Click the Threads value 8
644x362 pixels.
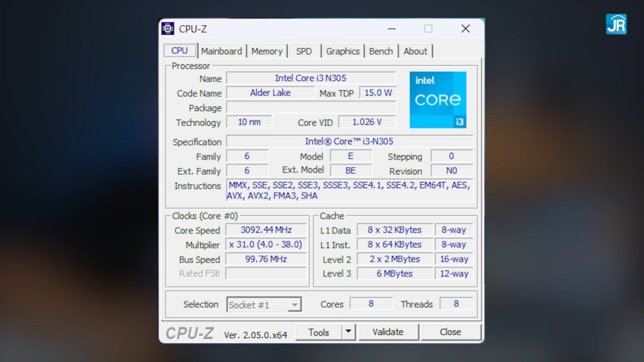(456, 303)
